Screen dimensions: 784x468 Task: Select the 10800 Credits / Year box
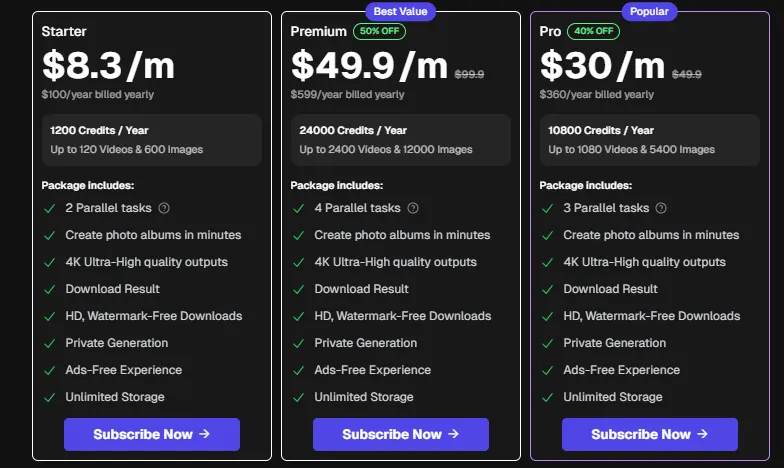[x=649, y=140]
